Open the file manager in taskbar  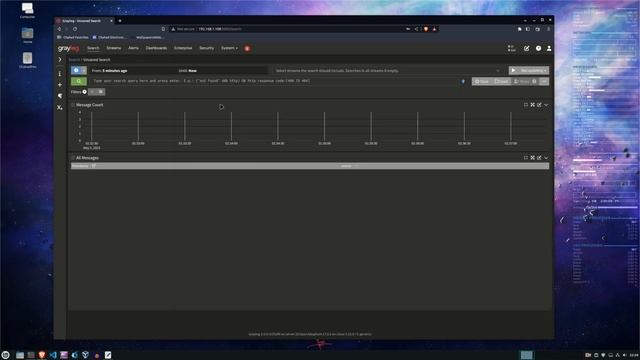tap(20, 355)
